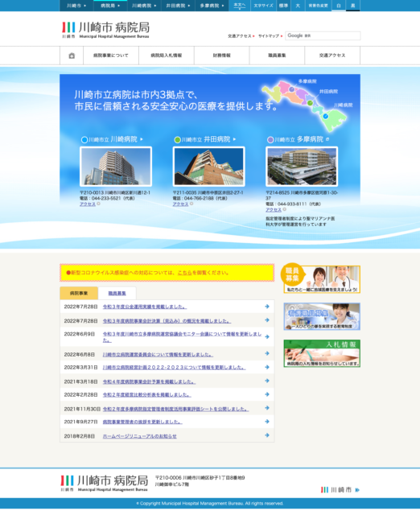Expand the 多摩病院 top bar menu
This screenshot has height=515, width=420.
pos(212,6)
